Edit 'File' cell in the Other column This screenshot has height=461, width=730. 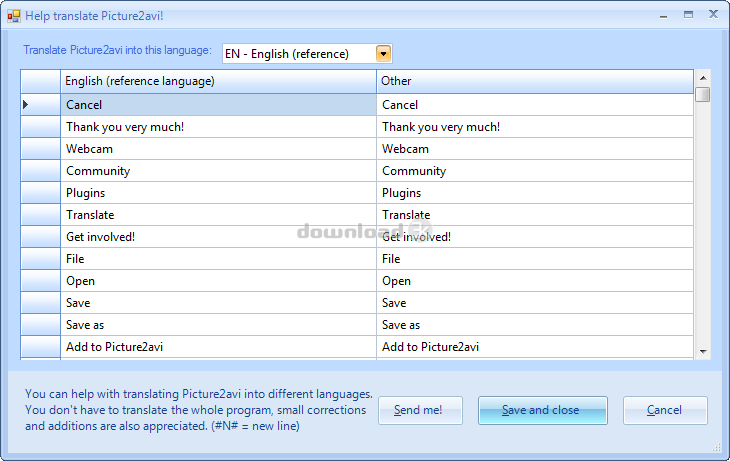534,258
